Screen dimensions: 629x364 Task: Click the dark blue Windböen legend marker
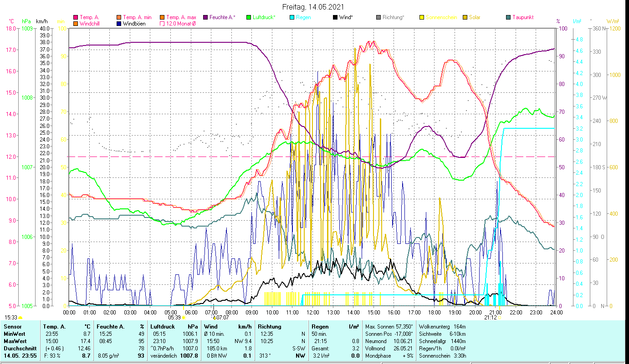[119, 24]
